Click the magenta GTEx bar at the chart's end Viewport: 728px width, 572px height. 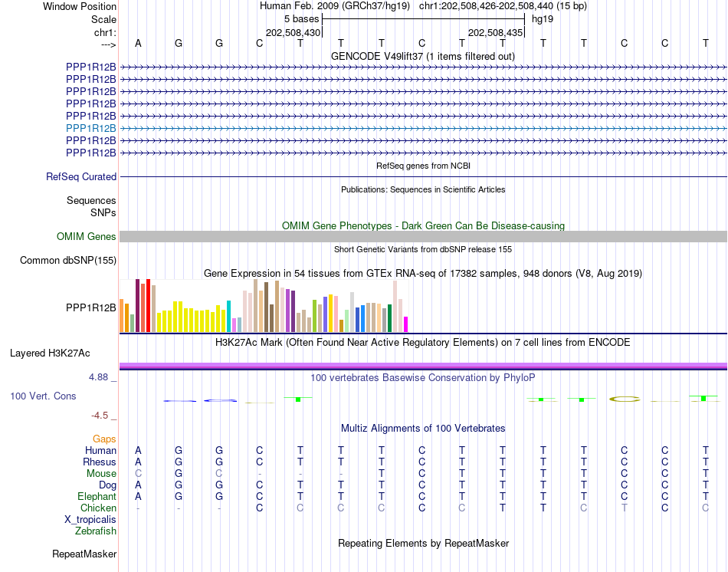tap(406, 324)
